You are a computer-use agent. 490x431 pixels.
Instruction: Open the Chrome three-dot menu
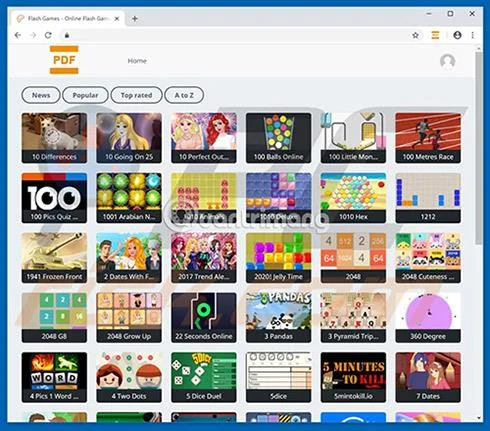pyautogui.click(x=473, y=35)
